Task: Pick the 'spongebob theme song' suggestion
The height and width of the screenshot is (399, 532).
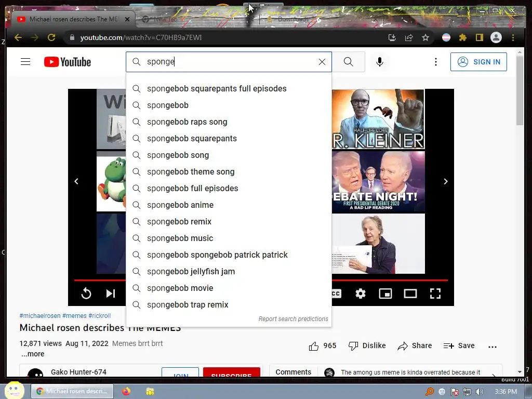Action: pos(229,171)
